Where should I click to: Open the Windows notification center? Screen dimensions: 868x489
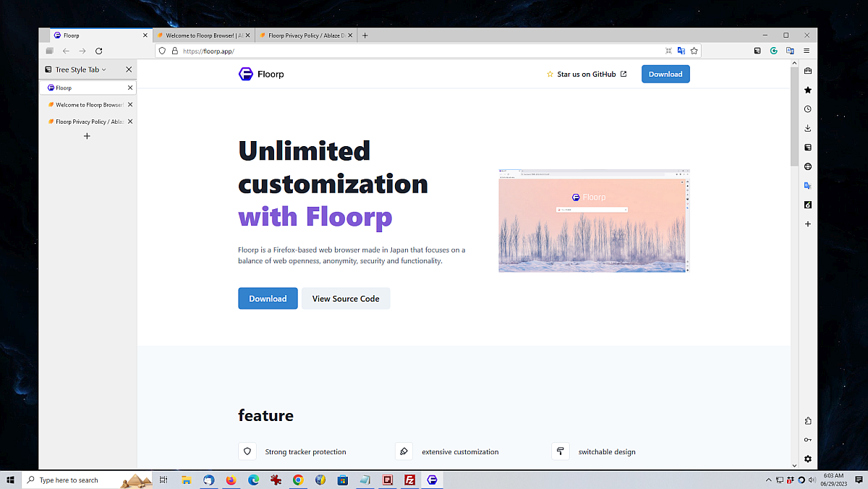[x=859, y=480]
